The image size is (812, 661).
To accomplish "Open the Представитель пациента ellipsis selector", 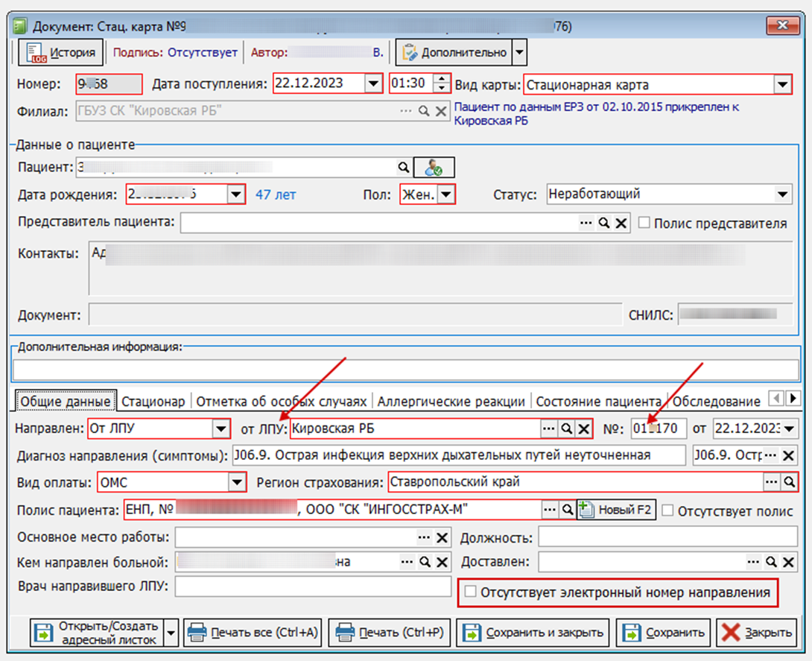I will (x=586, y=224).
